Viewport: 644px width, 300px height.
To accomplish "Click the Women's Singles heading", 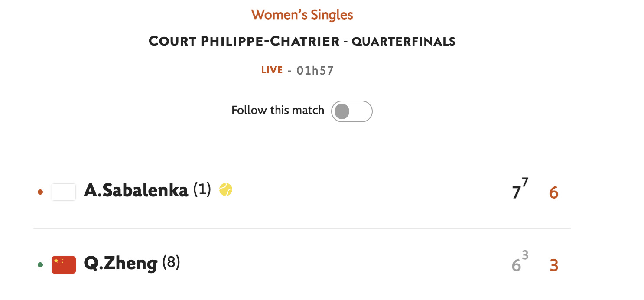I will coord(302,15).
